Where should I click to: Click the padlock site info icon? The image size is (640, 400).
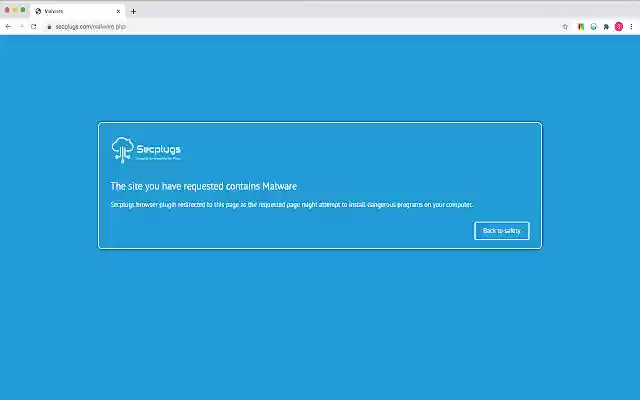[x=49, y=27]
